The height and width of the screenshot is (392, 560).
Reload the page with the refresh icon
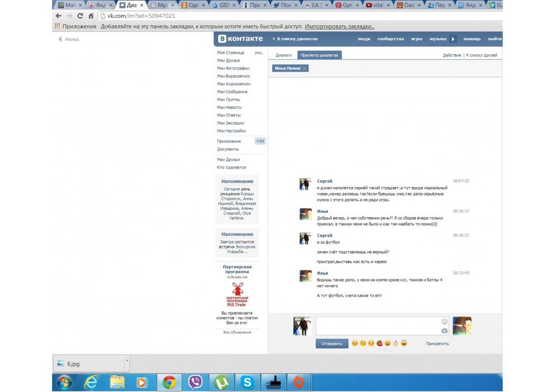pos(80,16)
